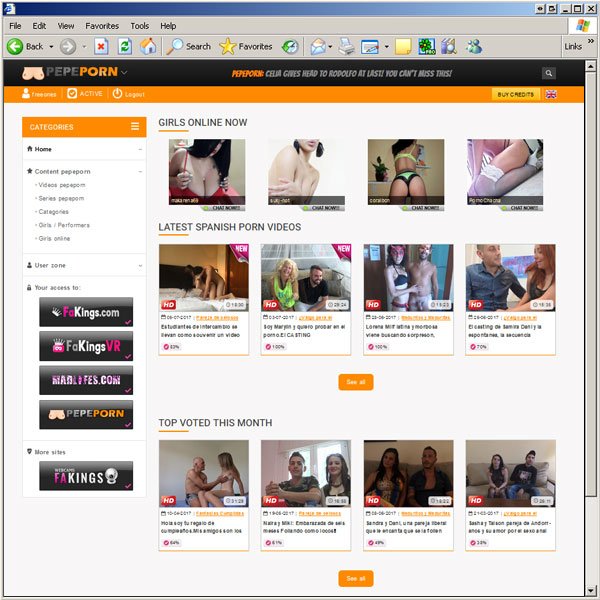Collapse the Content pepeporn sidebar section

pos(140,171)
